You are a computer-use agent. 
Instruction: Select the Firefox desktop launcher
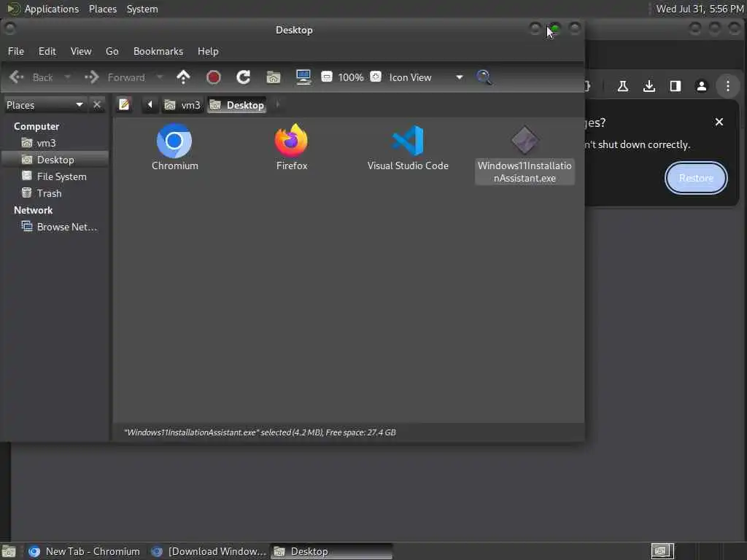[x=292, y=147]
